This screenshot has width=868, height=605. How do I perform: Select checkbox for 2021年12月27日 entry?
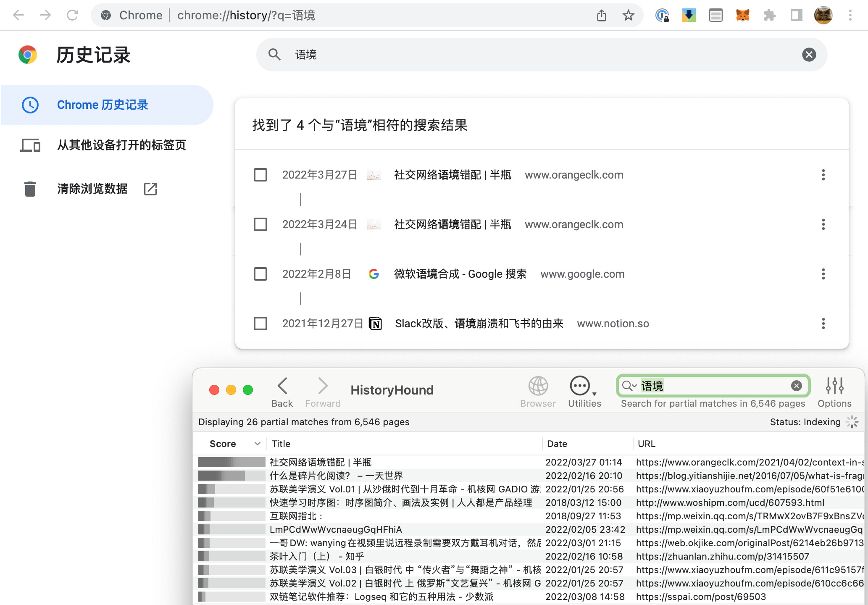coord(260,324)
